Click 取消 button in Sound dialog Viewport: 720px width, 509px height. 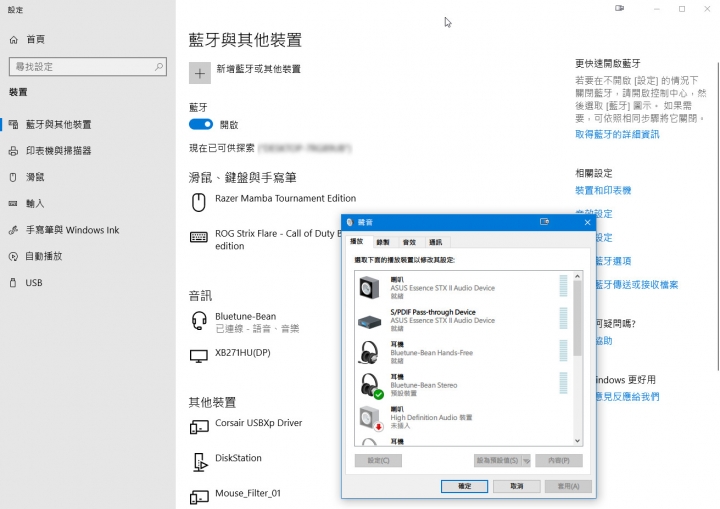(x=517, y=486)
